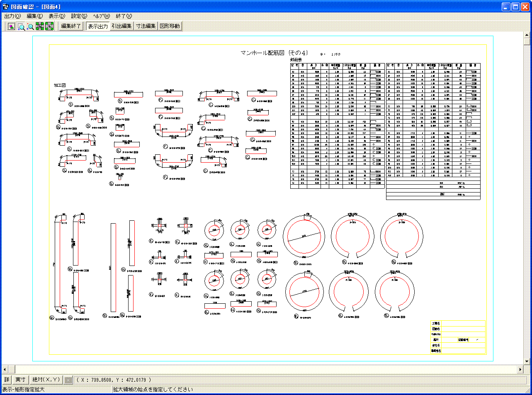Expand the 設定(S) menu

(79, 16)
